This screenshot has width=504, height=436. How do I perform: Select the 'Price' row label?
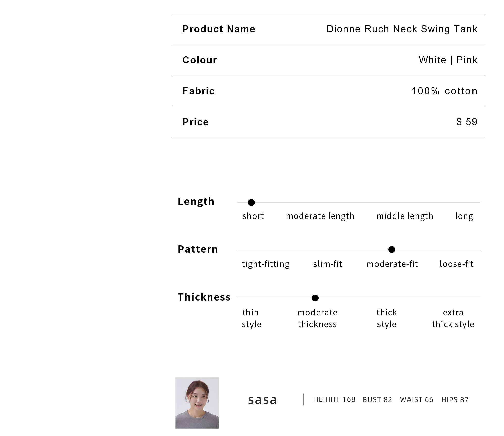[196, 122]
